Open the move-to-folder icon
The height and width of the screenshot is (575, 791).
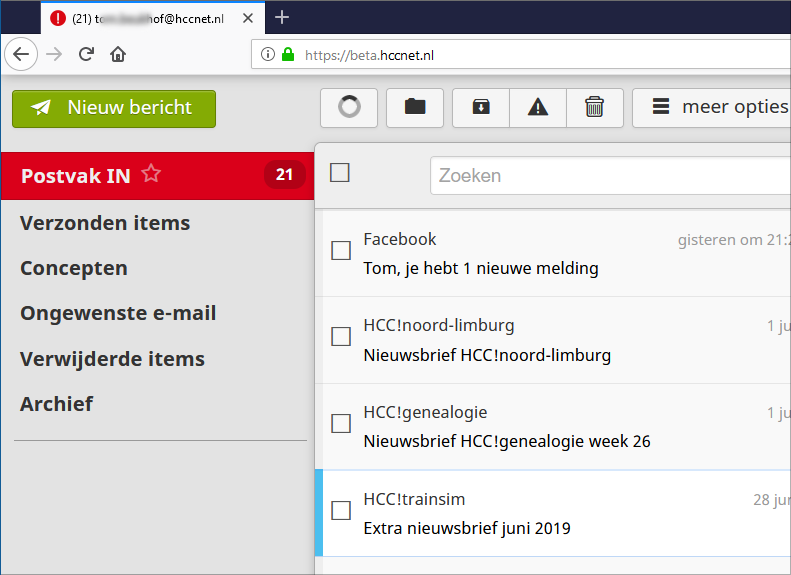(x=415, y=108)
